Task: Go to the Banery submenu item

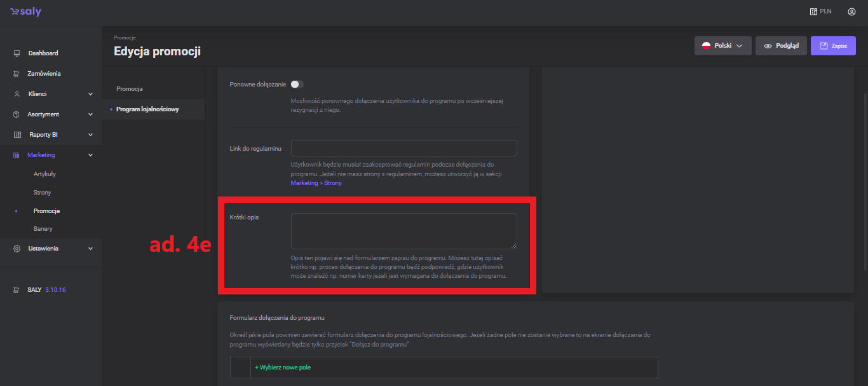Action: [43, 228]
